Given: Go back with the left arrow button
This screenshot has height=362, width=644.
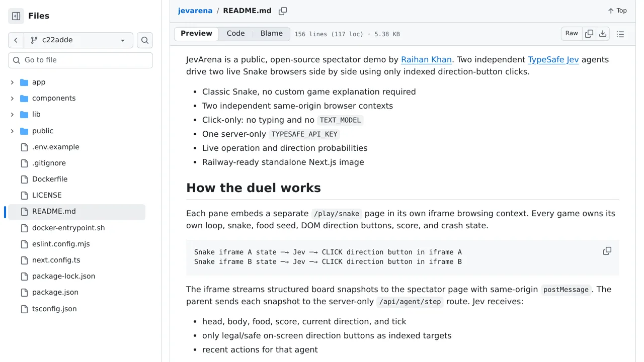Looking at the screenshot, I should [x=16, y=40].
